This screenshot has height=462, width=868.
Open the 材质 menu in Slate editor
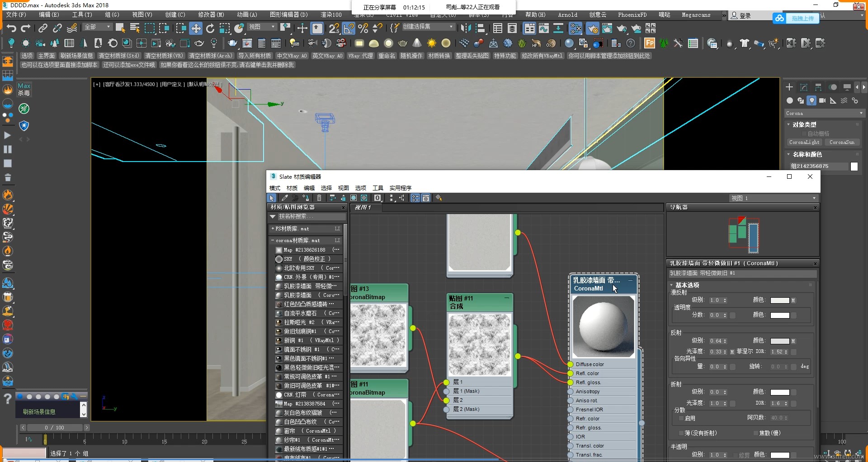click(x=292, y=188)
